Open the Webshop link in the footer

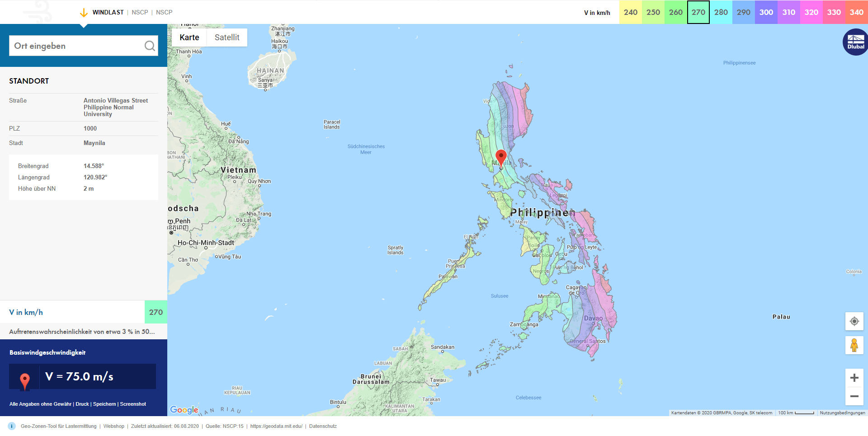(x=114, y=426)
